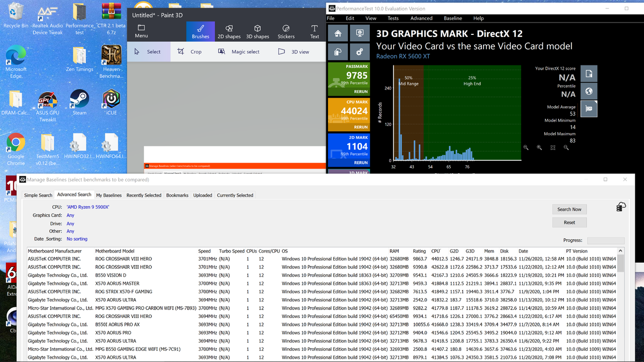This screenshot has height=362, width=644.
Task: Click the Drive 'Any' filter link
Action: click(70, 224)
